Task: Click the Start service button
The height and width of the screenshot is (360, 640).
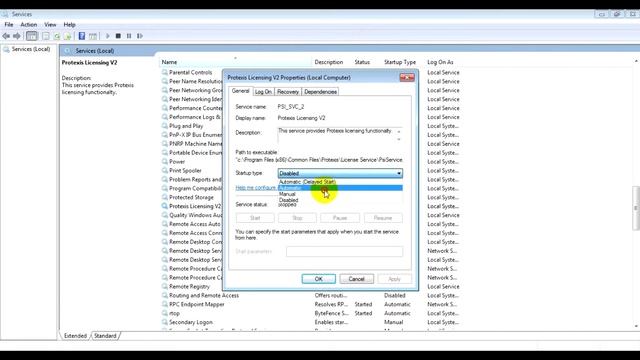Action: [x=255, y=218]
